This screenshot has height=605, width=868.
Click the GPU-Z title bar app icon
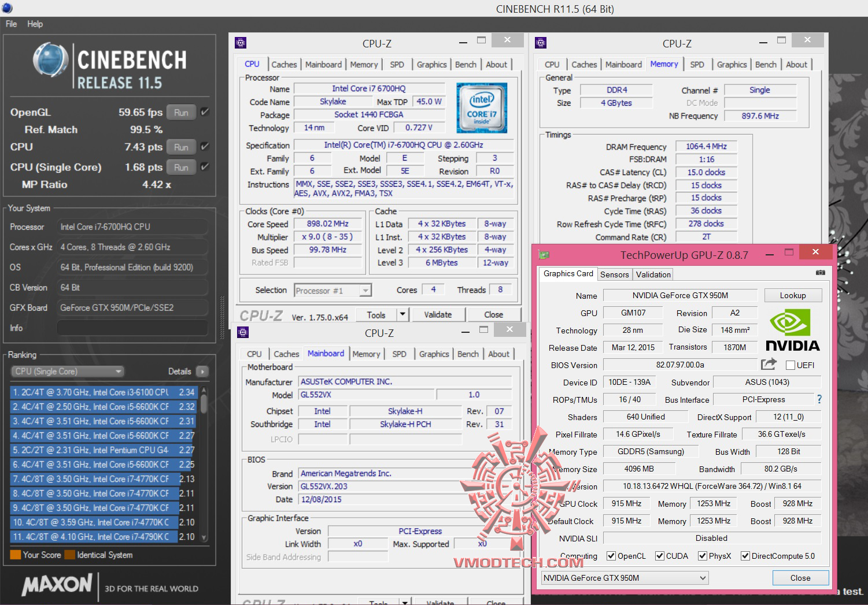tap(544, 255)
